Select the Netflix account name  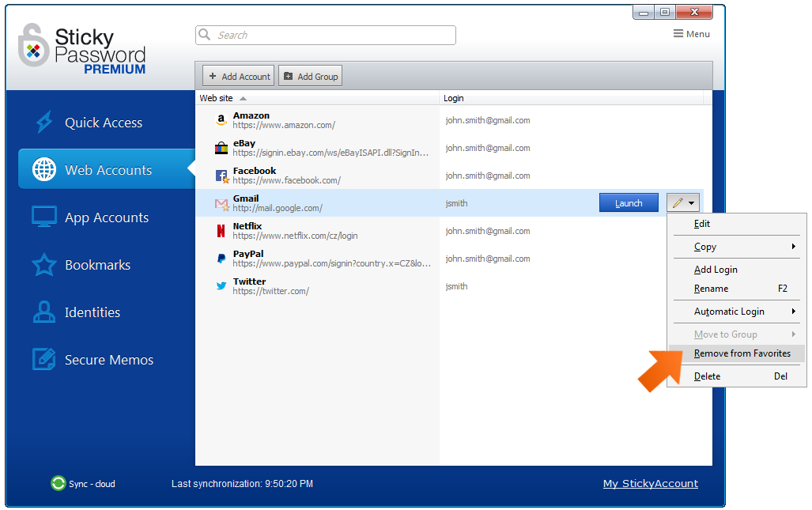click(x=247, y=226)
